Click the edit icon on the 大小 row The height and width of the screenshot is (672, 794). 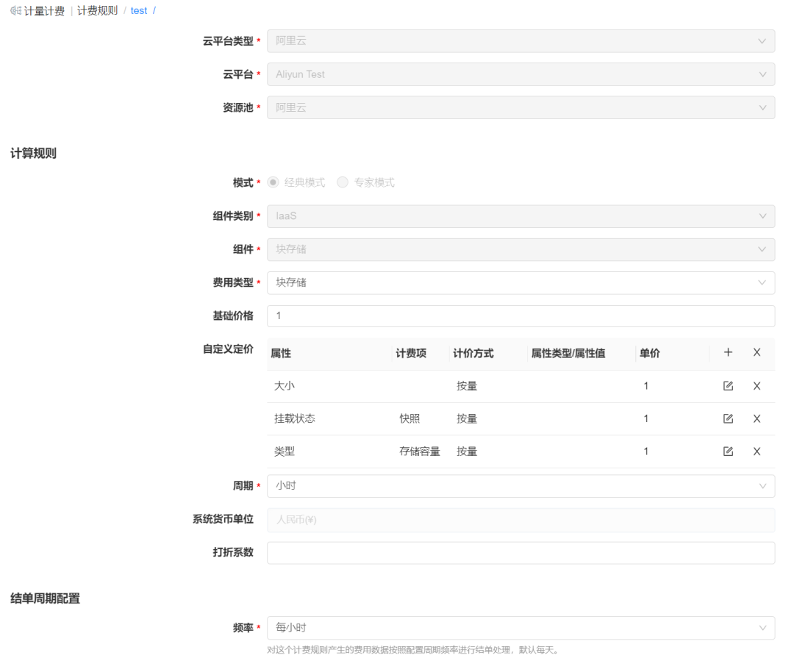pos(728,385)
